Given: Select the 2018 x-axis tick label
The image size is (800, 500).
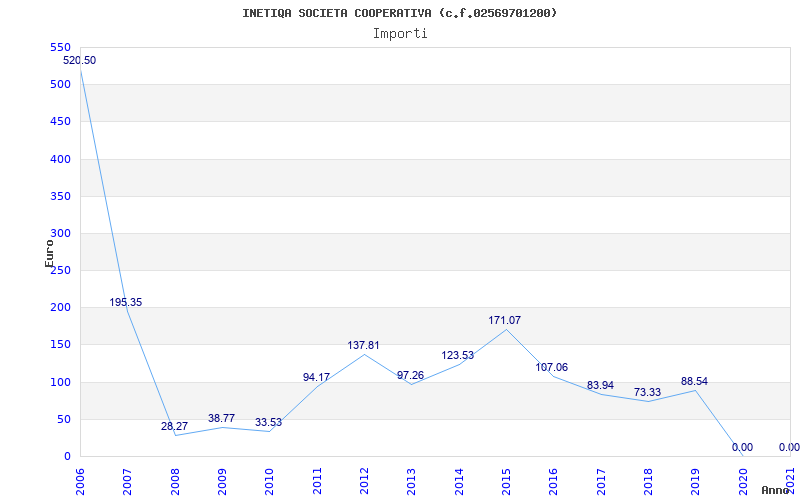Looking at the screenshot, I should 648,482.
